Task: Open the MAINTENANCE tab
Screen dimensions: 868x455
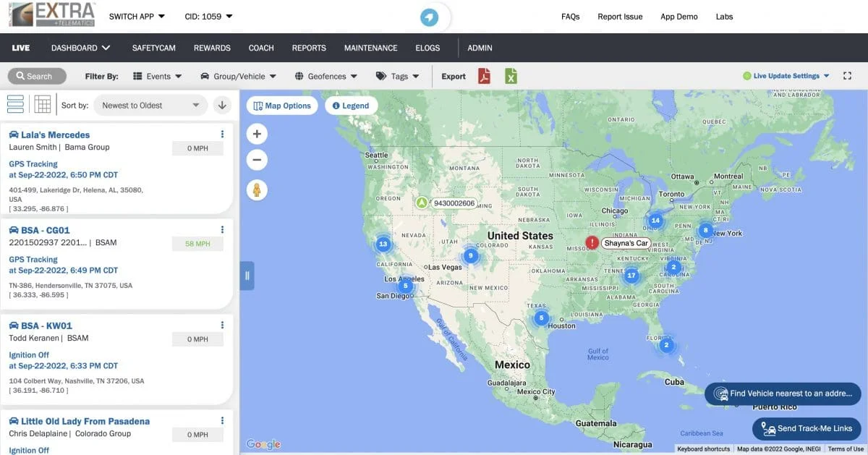Action: tap(370, 48)
